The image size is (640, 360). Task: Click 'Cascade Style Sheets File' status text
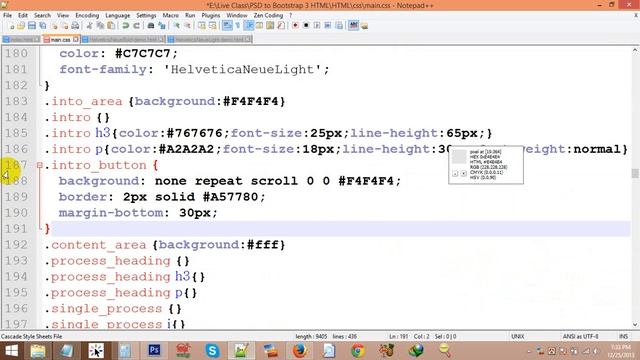click(31, 336)
